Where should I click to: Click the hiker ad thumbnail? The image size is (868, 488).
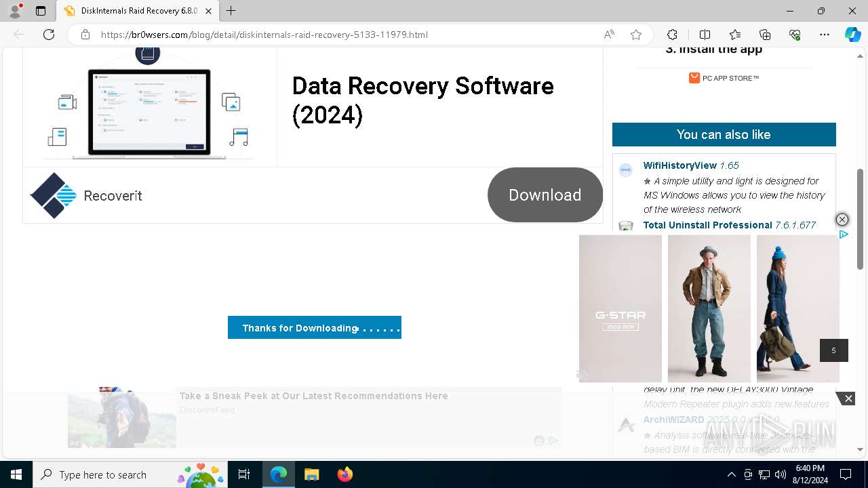pyautogui.click(x=122, y=418)
